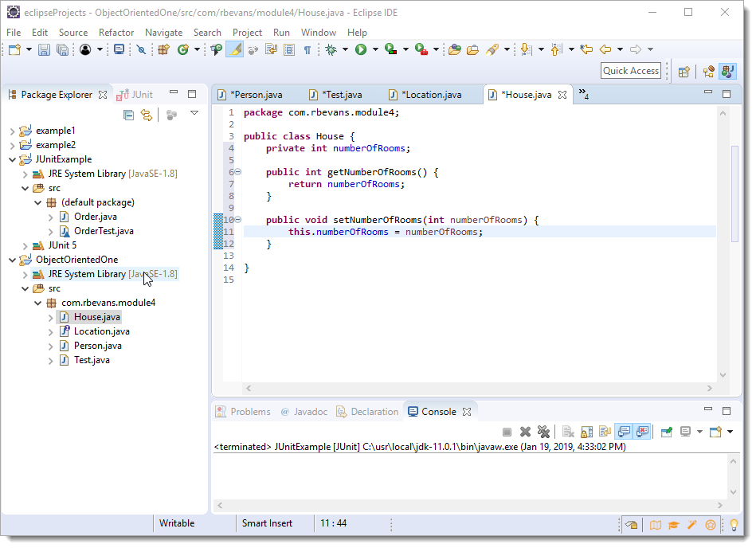Collapse the com.rbevans.module4 package node
Viewport: 756px width, 548px height.
(x=38, y=303)
